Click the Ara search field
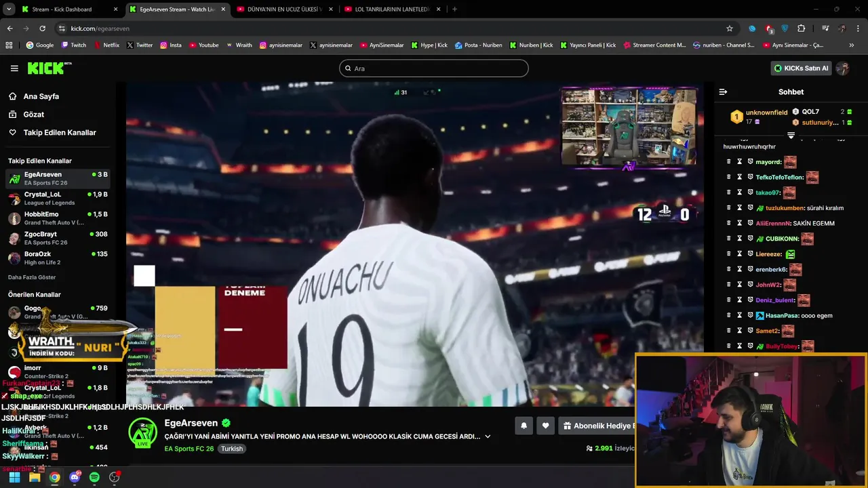The width and height of the screenshot is (868, 488). pyautogui.click(x=434, y=68)
